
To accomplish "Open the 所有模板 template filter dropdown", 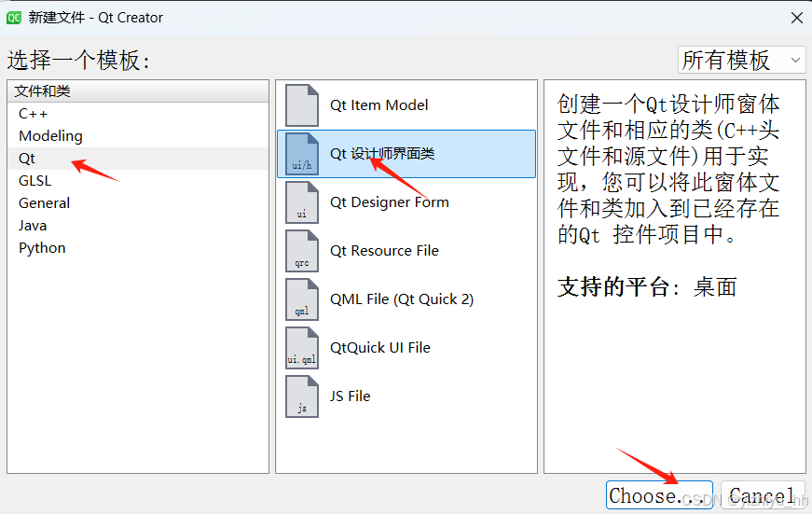I will [741, 60].
